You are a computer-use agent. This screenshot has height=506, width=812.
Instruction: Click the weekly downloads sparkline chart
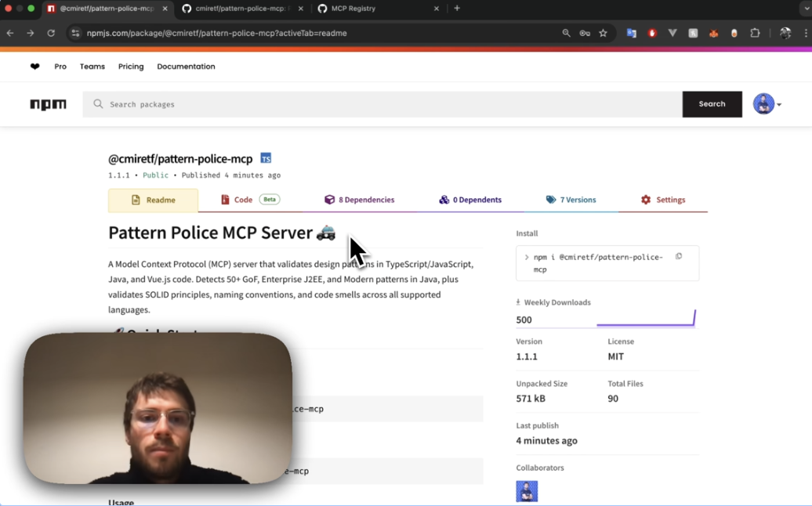pos(646,318)
